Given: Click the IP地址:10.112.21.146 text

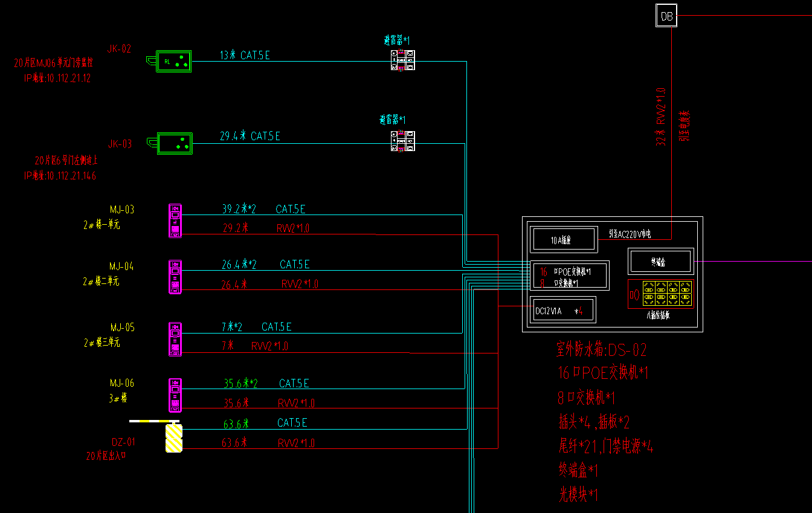Looking at the screenshot, I should click(60, 176).
